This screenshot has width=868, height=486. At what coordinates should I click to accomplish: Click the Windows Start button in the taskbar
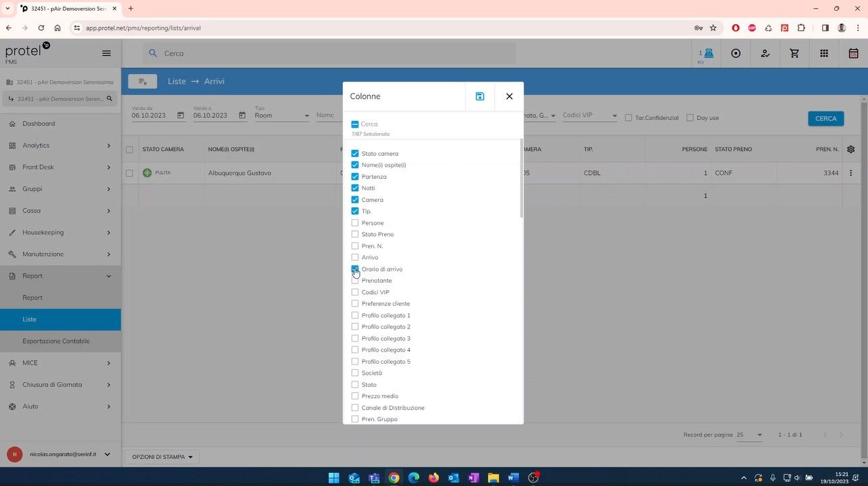pos(333,478)
